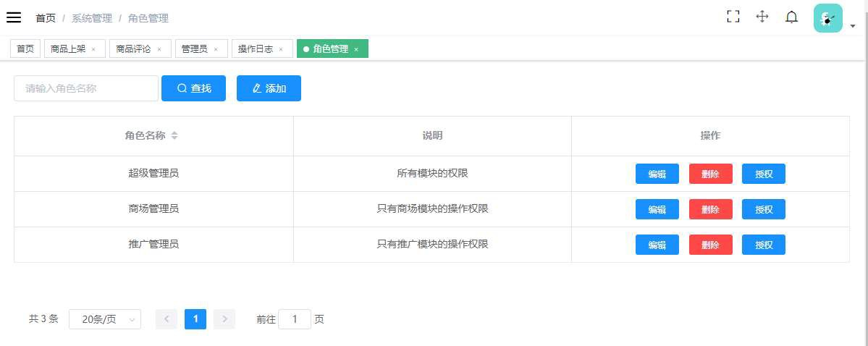Click the 操作 column header

click(x=710, y=135)
